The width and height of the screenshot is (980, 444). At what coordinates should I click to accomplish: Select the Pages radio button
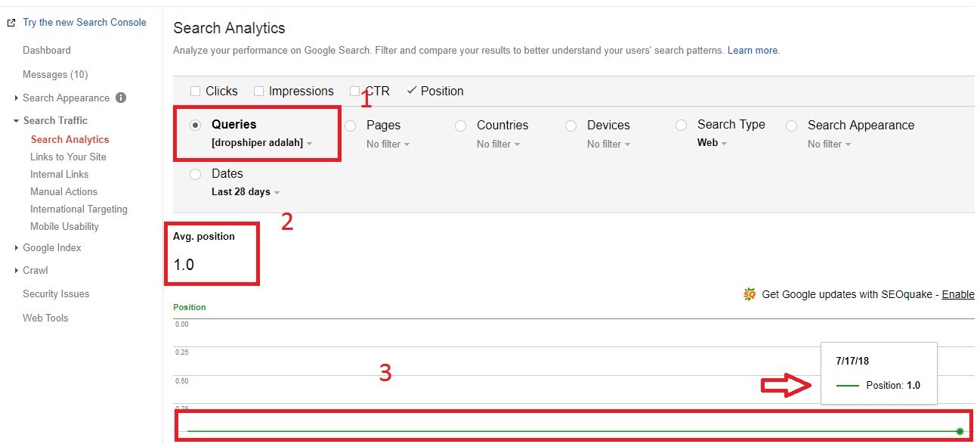(351, 126)
